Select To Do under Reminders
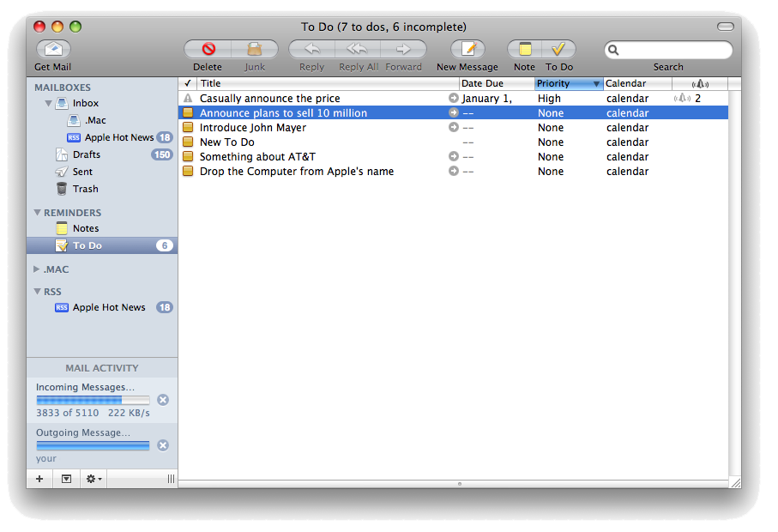The width and height of the screenshot is (778, 532). coord(102,245)
